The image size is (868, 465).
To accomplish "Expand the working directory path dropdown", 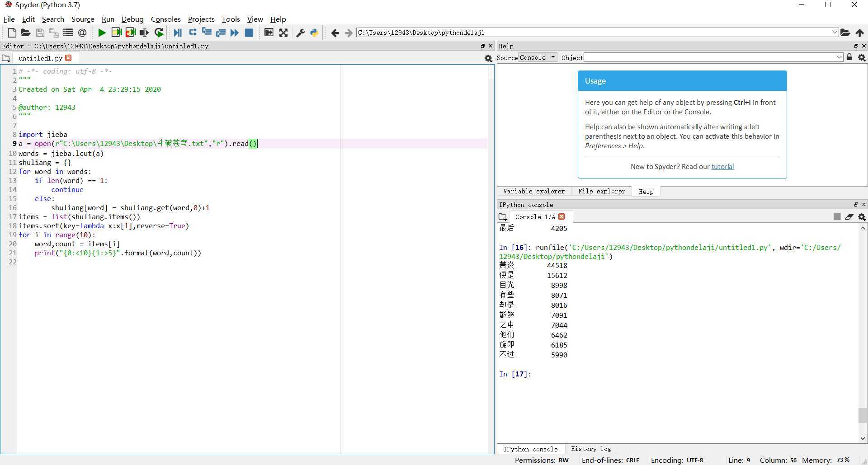I will click(835, 33).
